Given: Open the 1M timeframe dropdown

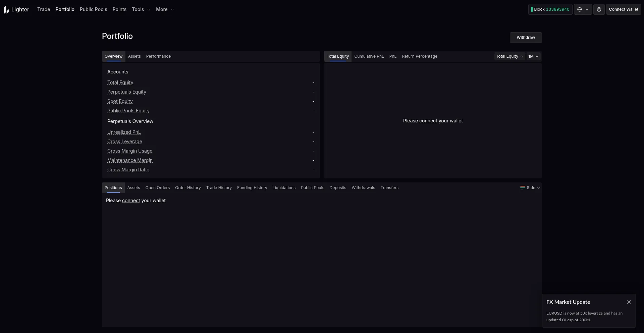Looking at the screenshot, I should [x=533, y=56].
